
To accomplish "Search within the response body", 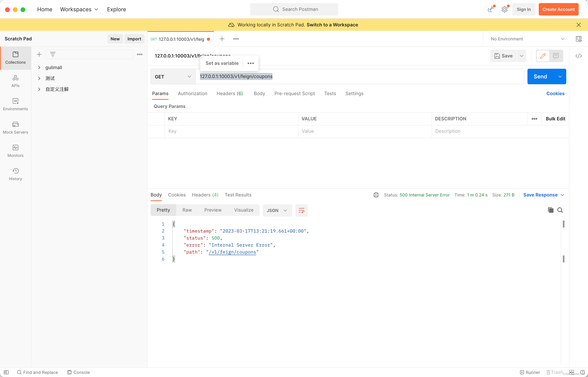I will pos(560,210).
